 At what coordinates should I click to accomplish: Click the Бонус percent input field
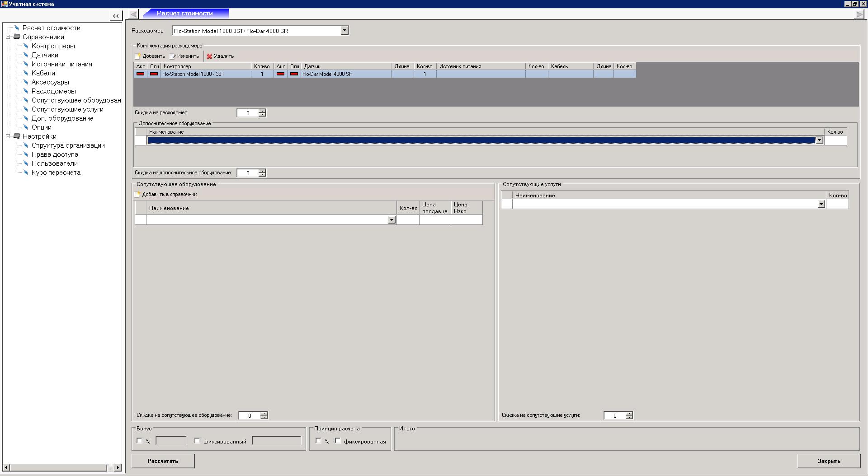(171, 441)
